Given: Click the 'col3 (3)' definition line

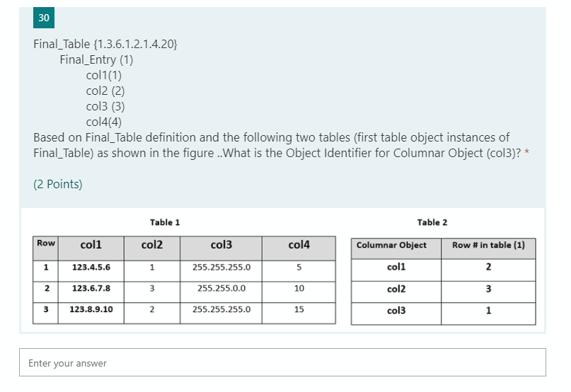Looking at the screenshot, I should (105, 106).
